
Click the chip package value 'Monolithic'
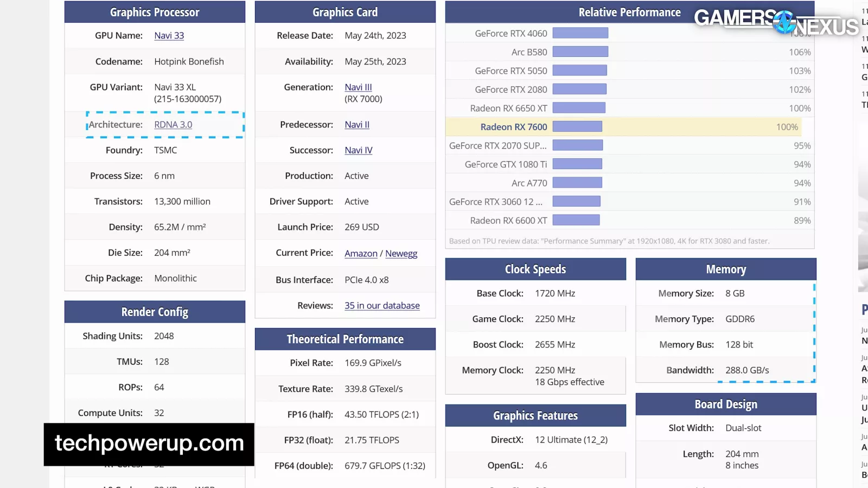[175, 279]
